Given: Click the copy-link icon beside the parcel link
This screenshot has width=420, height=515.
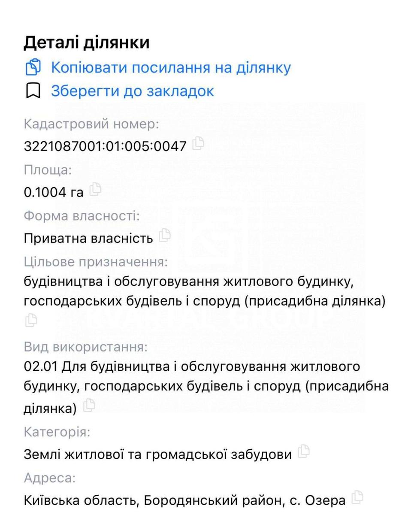Looking at the screenshot, I should point(34,67).
